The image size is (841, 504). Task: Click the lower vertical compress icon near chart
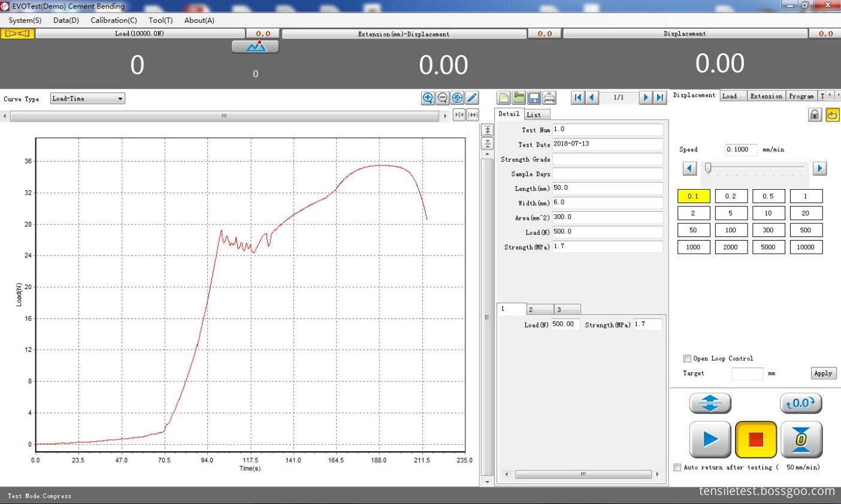click(488, 144)
